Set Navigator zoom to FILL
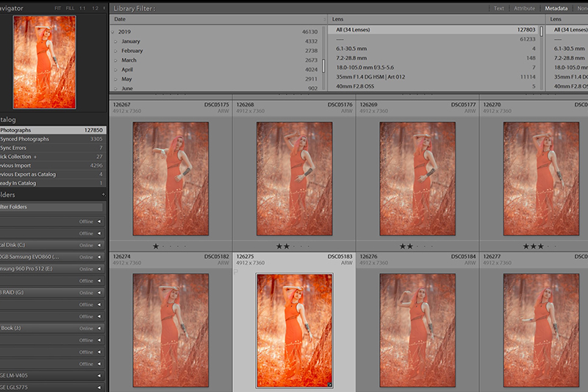The image size is (588, 392). pos(70,8)
